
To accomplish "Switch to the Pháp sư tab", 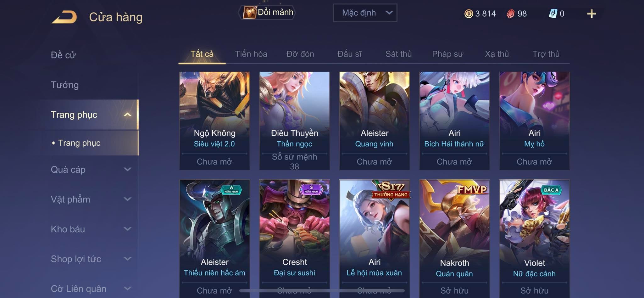I will pos(447,54).
